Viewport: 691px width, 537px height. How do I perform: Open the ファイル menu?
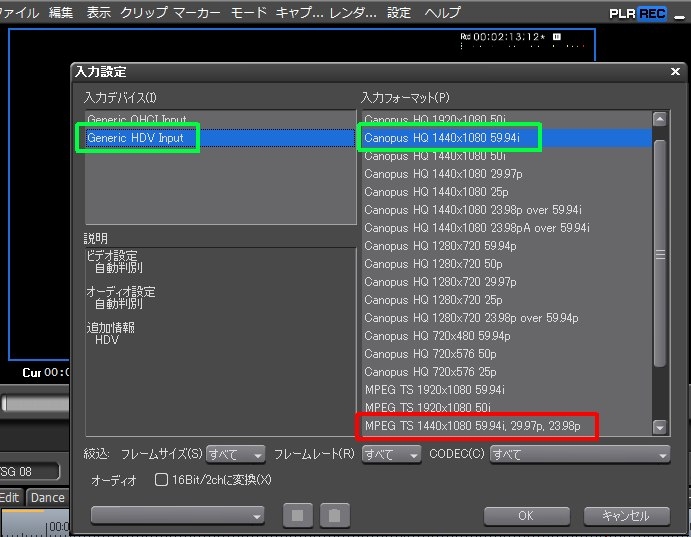pyautogui.click(x=19, y=12)
